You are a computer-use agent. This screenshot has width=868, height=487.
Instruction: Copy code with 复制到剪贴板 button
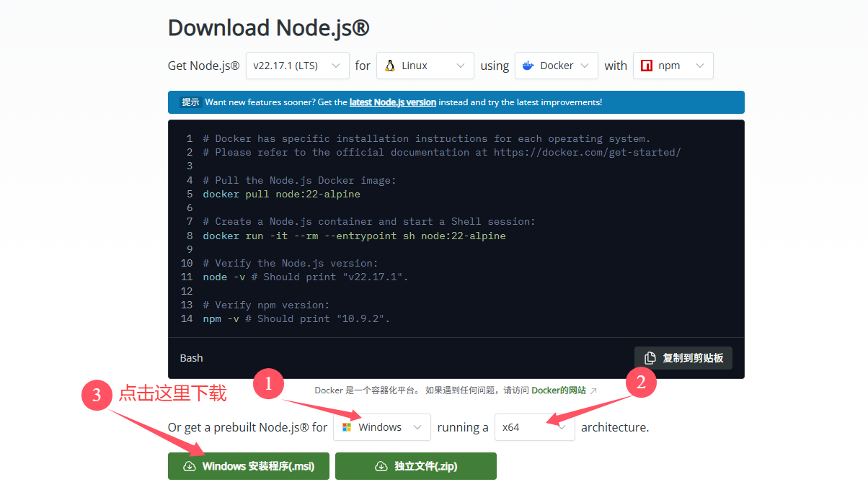683,358
